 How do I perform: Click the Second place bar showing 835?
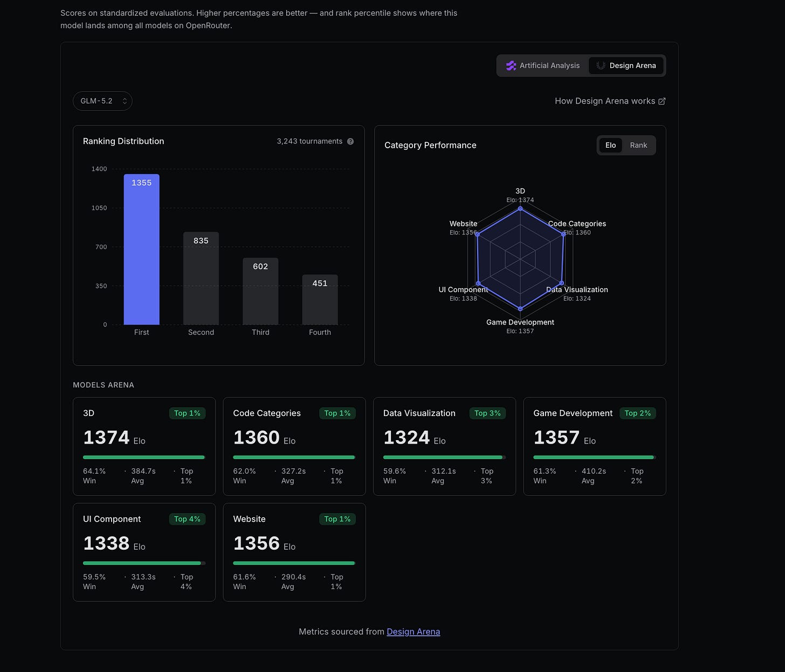pos(201,279)
